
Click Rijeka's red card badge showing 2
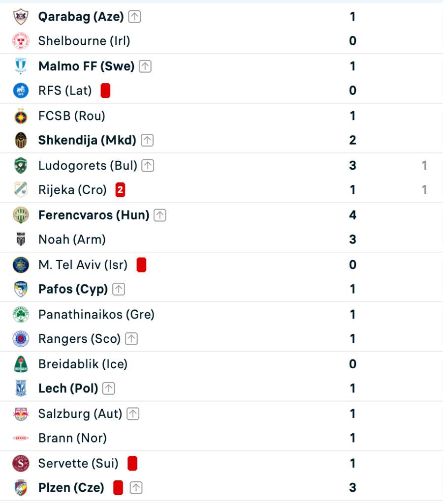click(120, 190)
